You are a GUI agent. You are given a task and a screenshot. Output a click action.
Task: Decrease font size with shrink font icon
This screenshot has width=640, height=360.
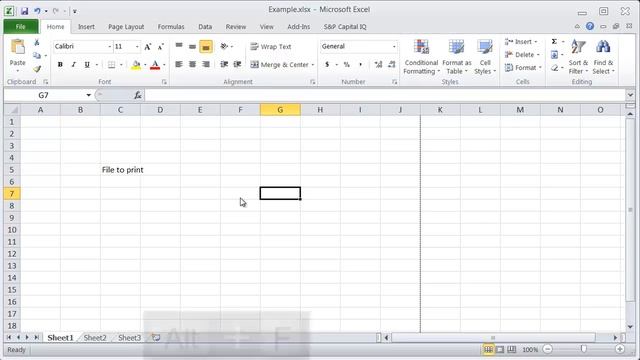[x=160, y=47]
